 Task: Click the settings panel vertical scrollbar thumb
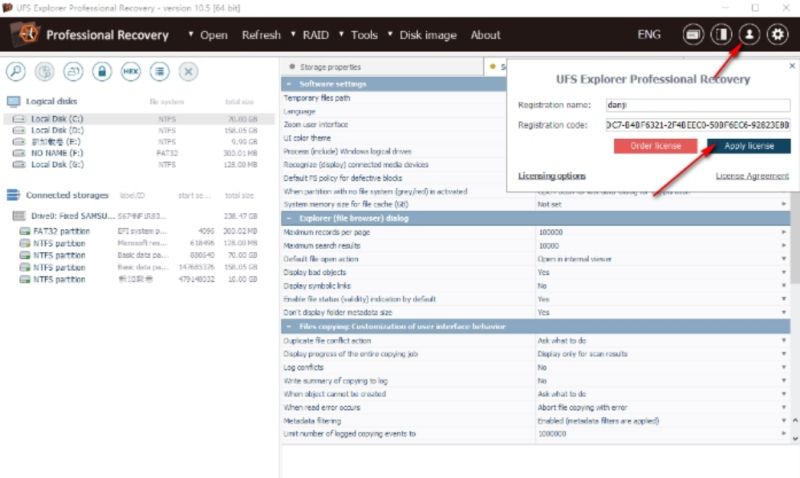tap(795, 238)
